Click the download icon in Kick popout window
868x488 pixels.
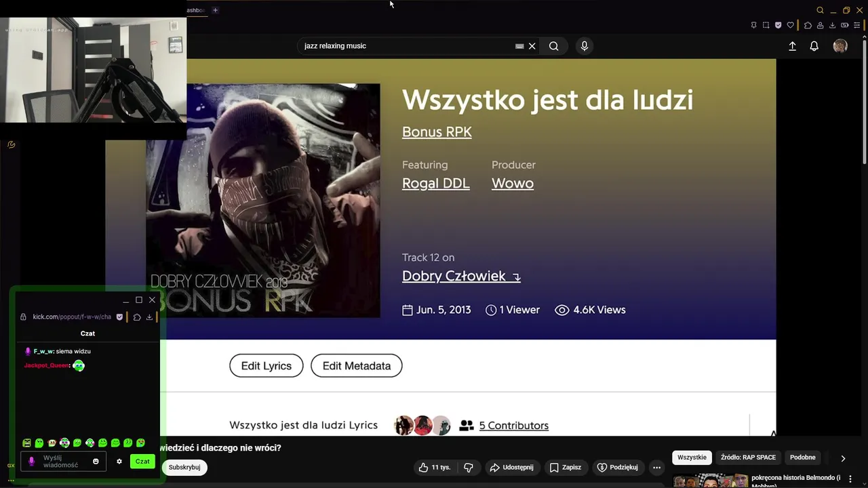[x=149, y=317]
